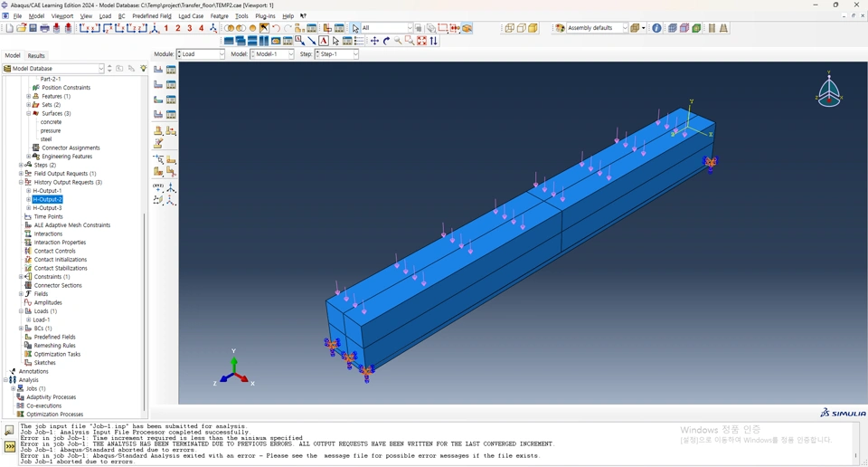Select Load-1 in the model tree

pyautogui.click(x=42, y=319)
